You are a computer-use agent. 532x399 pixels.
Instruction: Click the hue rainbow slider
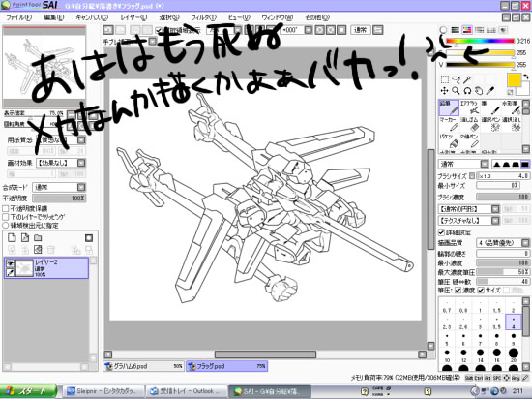click(x=480, y=41)
